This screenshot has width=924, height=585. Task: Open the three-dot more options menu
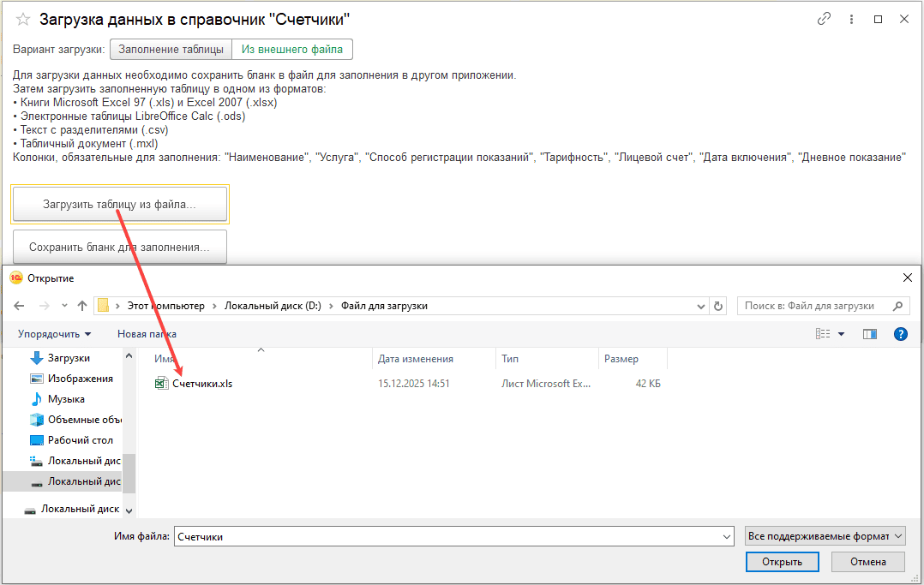click(850, 19)
